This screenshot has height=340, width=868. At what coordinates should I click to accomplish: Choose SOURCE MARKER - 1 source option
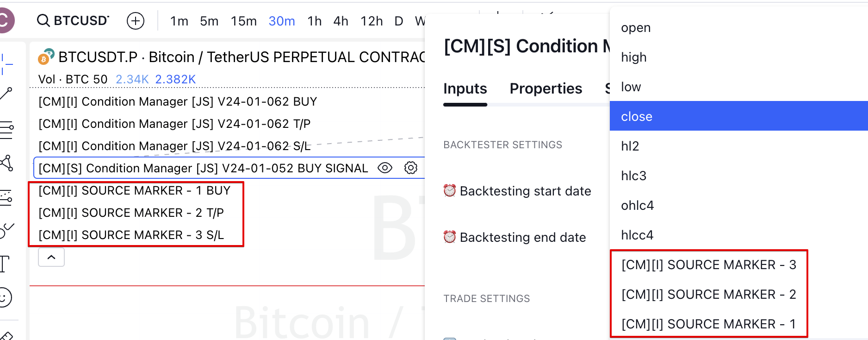point(708,324)
